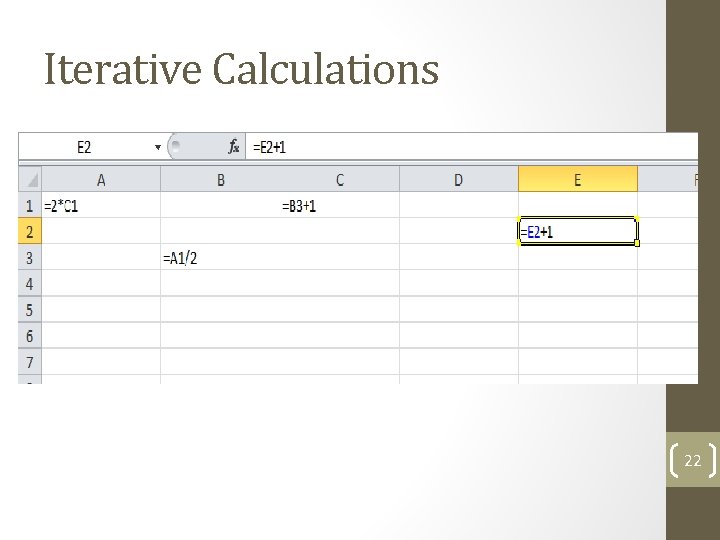
Task: Click the Name Box showing E2
Action: click(85, 147)
